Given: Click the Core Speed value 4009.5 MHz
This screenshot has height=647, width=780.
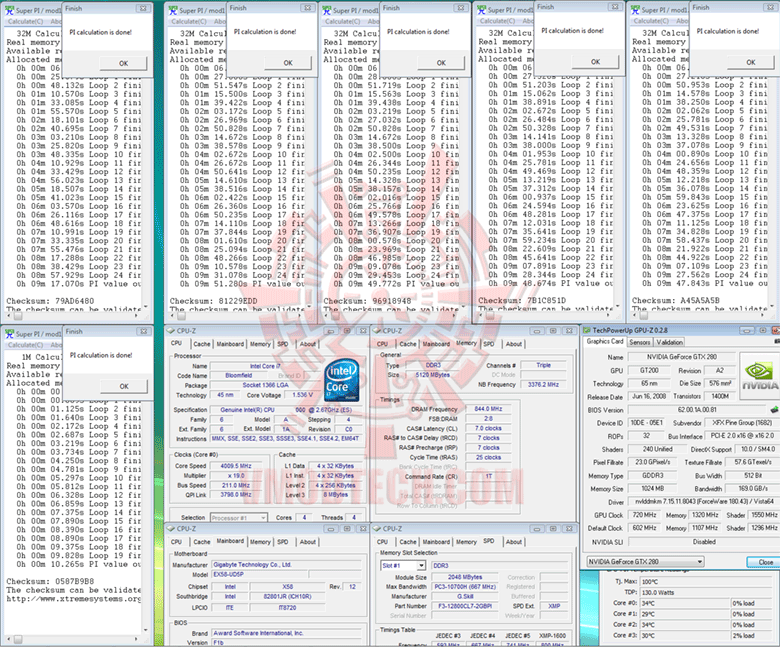Looking at the screenshot, I should point(236,466).
